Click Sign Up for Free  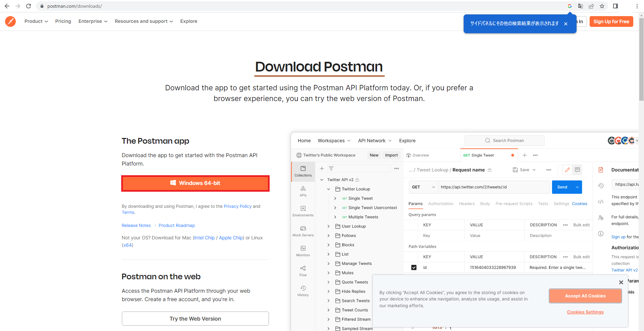[611, 21]
